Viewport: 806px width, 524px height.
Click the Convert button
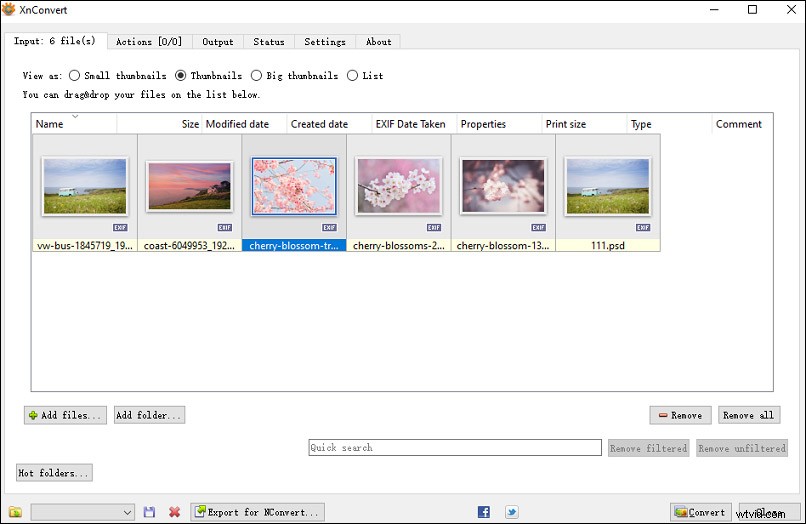pos(701,512)
